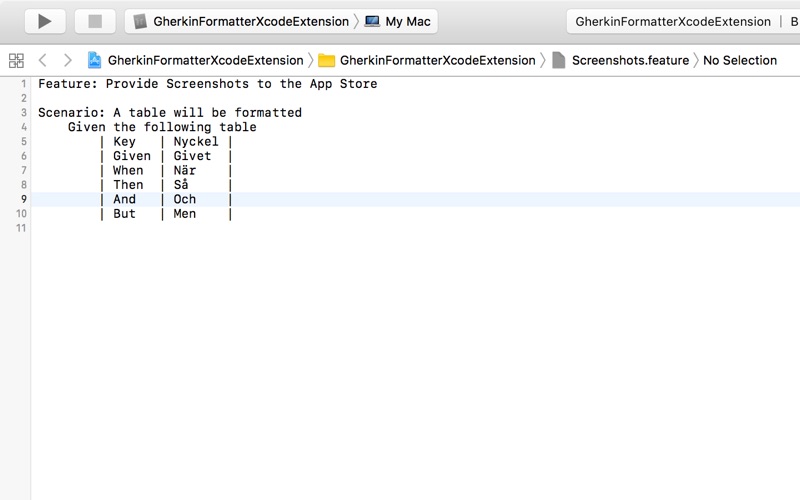Click the activity status GherkinFormatterXcodeExtension text
Screen dimensions: 800x500
[x=673, y=21]
